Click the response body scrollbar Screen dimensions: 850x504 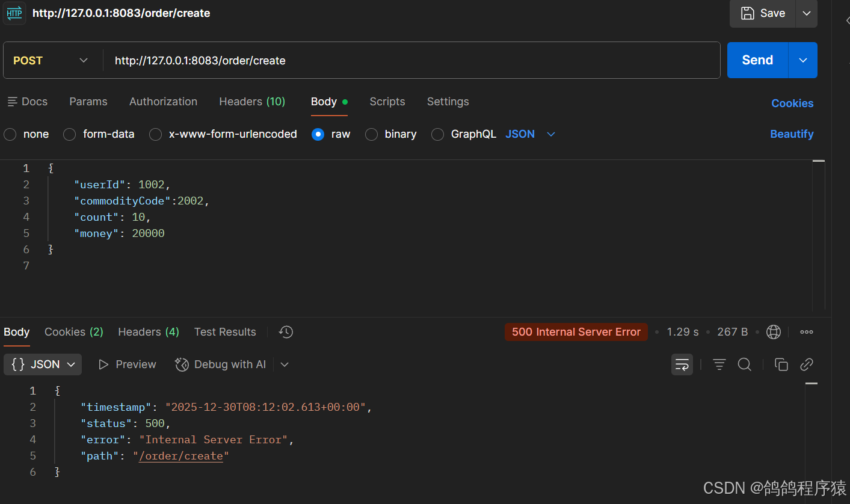tap(812, 442)
